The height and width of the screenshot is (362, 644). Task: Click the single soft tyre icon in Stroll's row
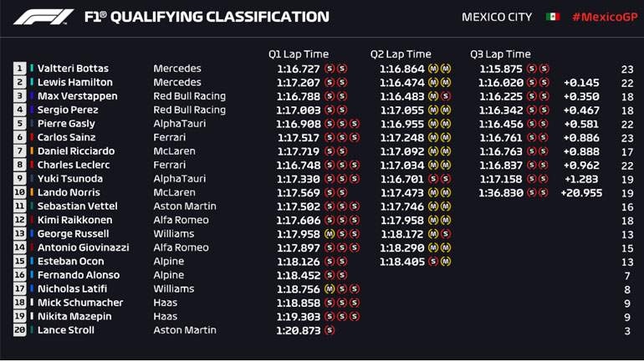point(329,330)
